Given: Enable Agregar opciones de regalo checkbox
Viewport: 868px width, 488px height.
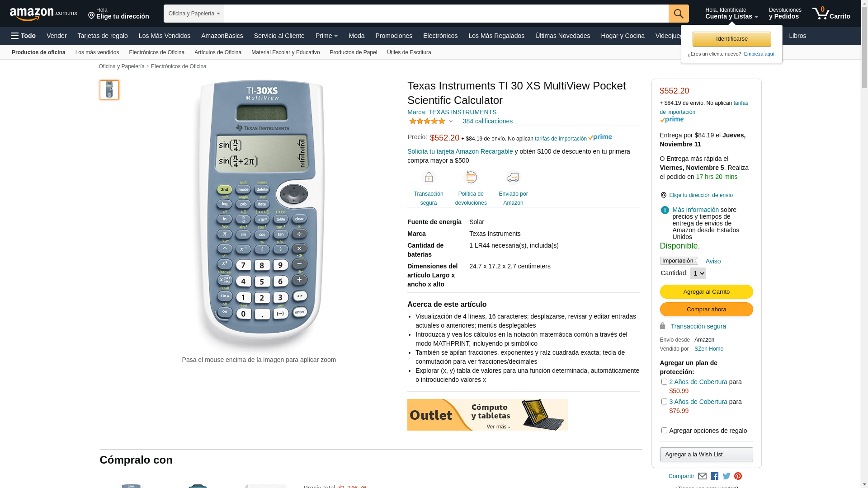Looking at the screenshot, I should (664, 431).
